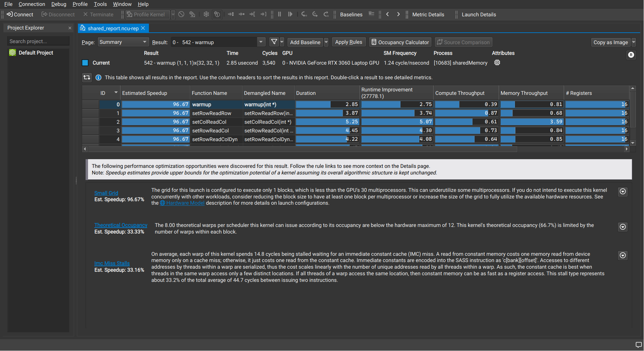Open the Copy as Image dropdown arrow
This screenshot has width=644, height=351.
pos(634,42)
